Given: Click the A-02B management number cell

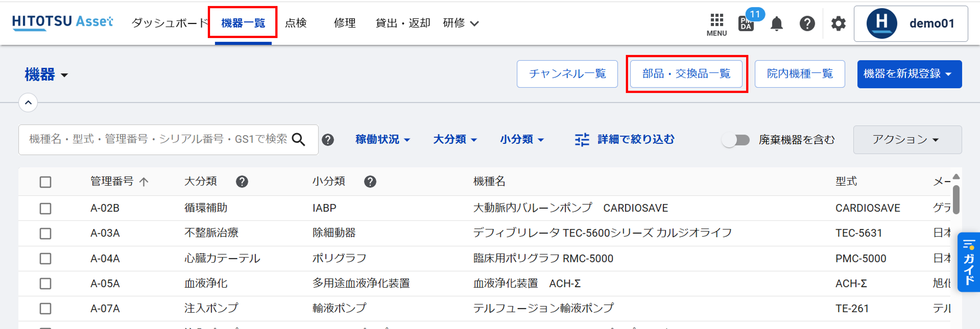Looking at the screenshot, I should tap(105, 208).
